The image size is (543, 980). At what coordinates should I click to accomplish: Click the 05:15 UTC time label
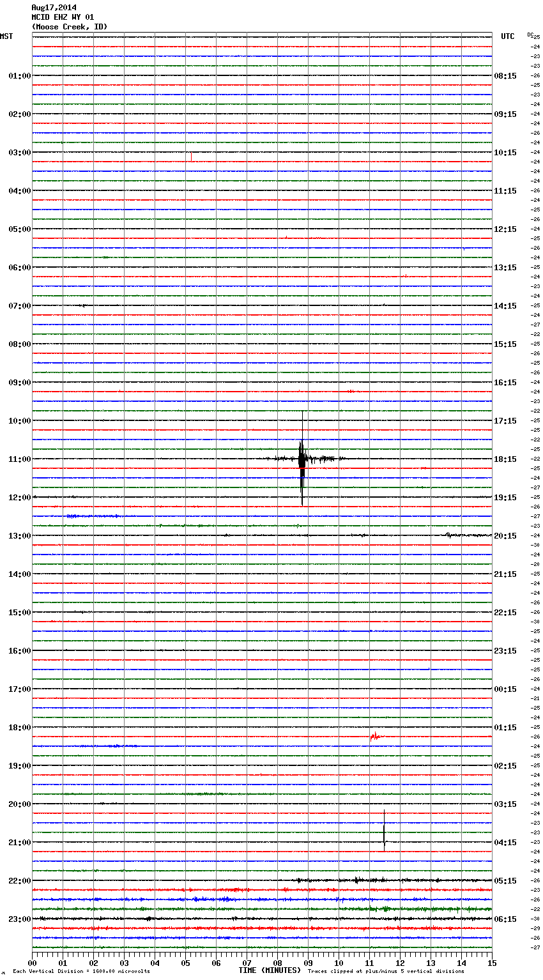[x=505, y=881]
